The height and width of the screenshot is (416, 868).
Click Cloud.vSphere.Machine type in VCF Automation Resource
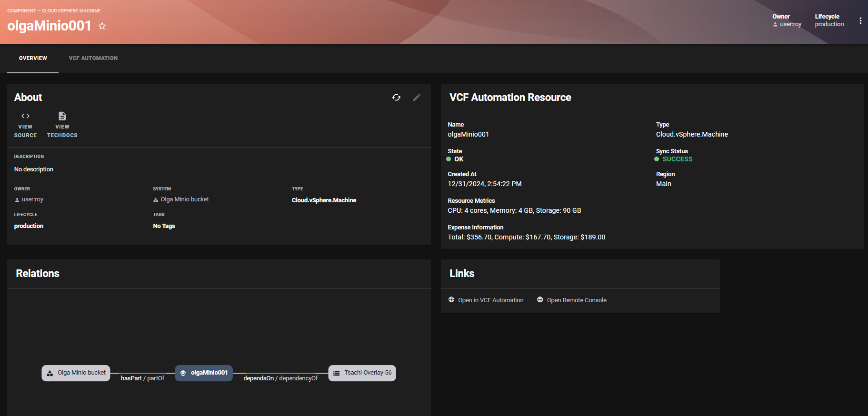click(x=692, y=135)
